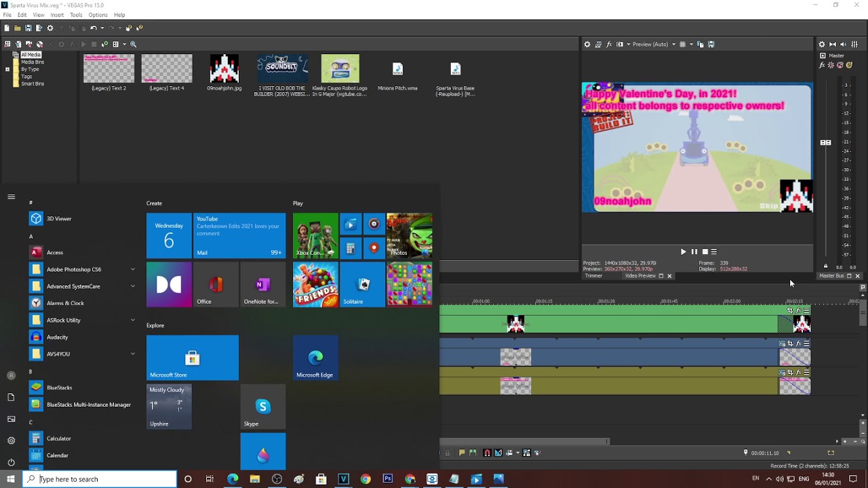Click the Master FX icon under Master label
The width and height of the screenshot is (868, 488).
pyautogui.click(x=822, y=65)
